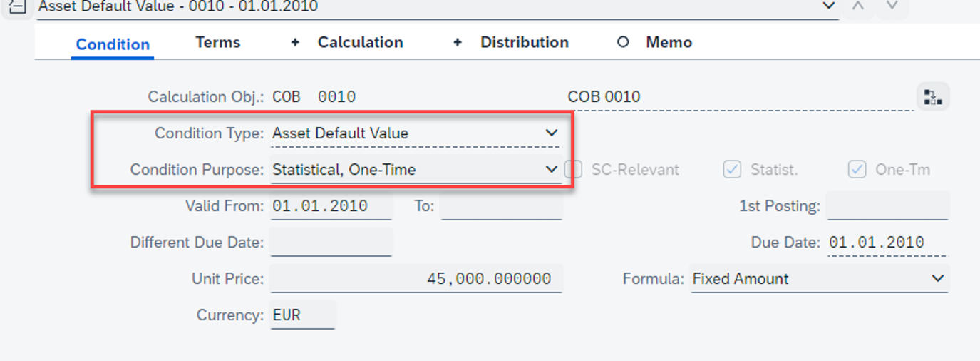Open the Condition Type dropdown
The width and height of the screenshot is (980, 361).
coord(551,133)
